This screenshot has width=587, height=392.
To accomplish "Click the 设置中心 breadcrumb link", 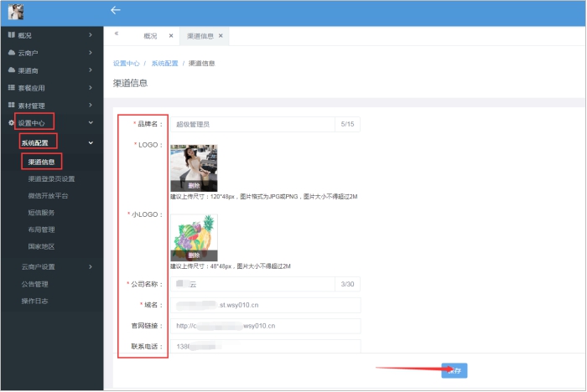I will pos(126,63).
